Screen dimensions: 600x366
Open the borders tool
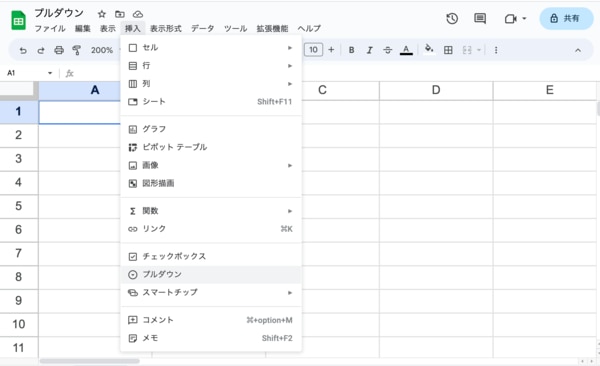(448, 50)
